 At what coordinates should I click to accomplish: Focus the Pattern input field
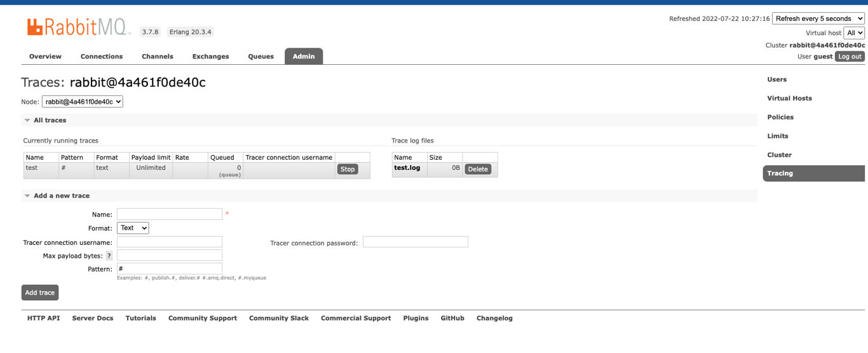coord(170,269)
